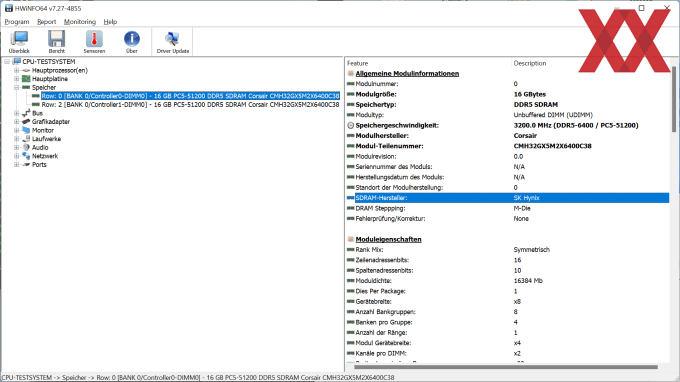680x382 pixels.
Task: Expand the Monitor node
Action: click(x=16, y=130)
